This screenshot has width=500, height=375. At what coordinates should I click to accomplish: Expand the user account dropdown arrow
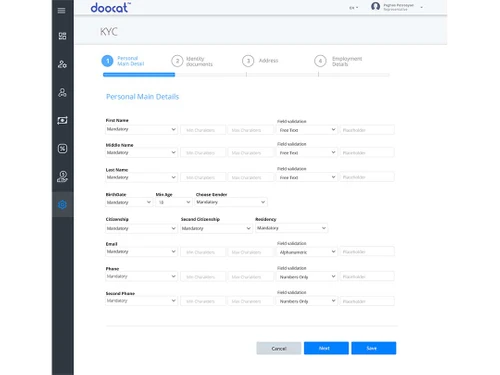[422, 7]
